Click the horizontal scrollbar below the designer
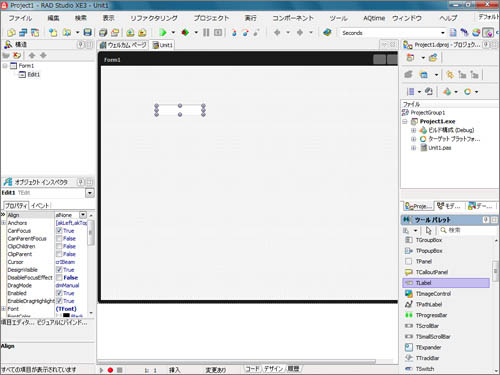Screen dimensions: 500x375 tap(236, 362)
